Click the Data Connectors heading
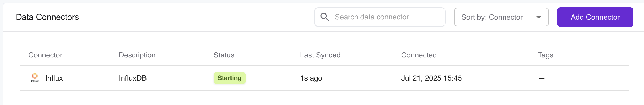Viewport: 644px width, 105px height. (47, 17)
